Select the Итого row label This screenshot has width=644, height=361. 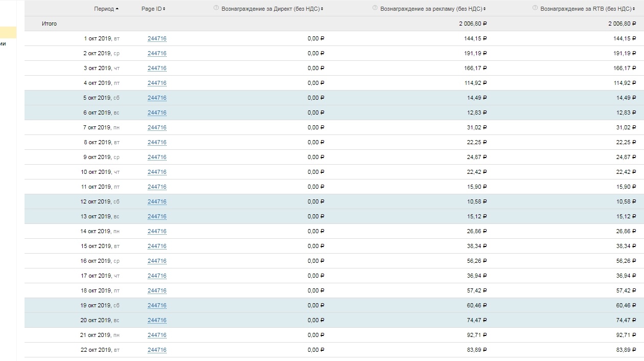(50, 24)
